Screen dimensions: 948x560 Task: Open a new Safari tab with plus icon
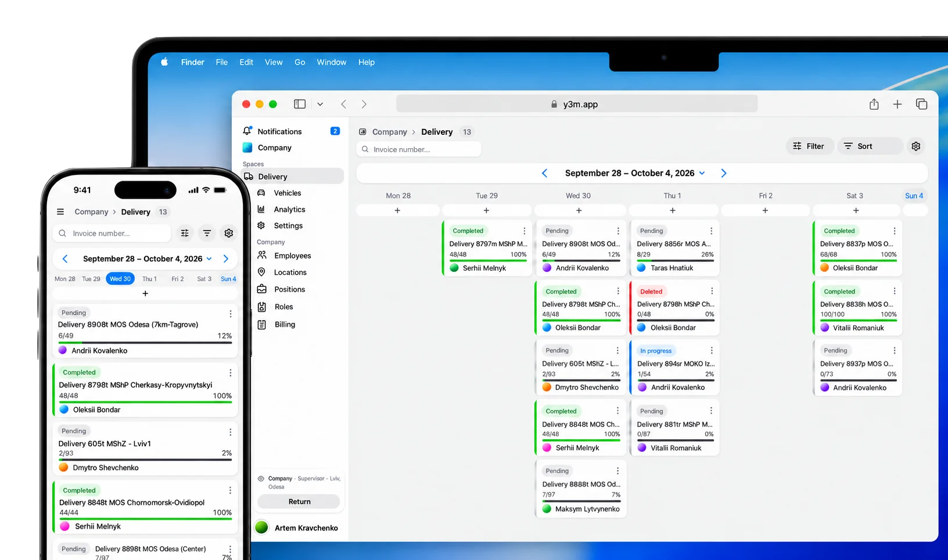click(897, 104)
